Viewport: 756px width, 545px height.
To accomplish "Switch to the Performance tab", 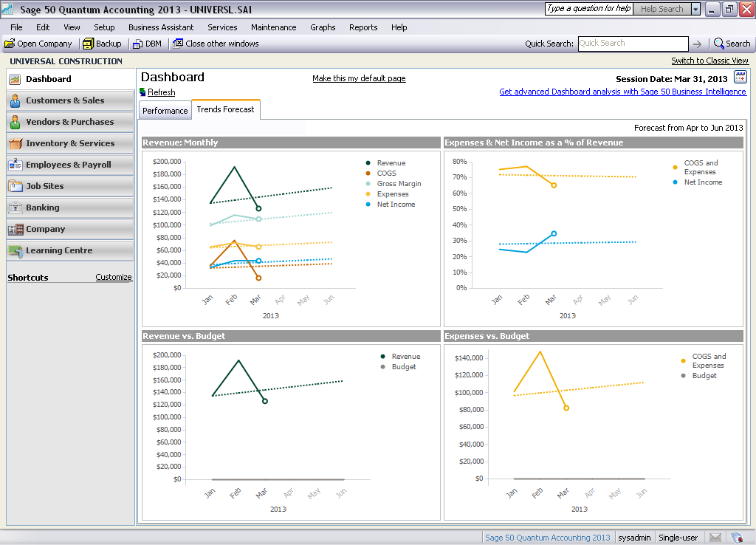I will coord(165,111).
